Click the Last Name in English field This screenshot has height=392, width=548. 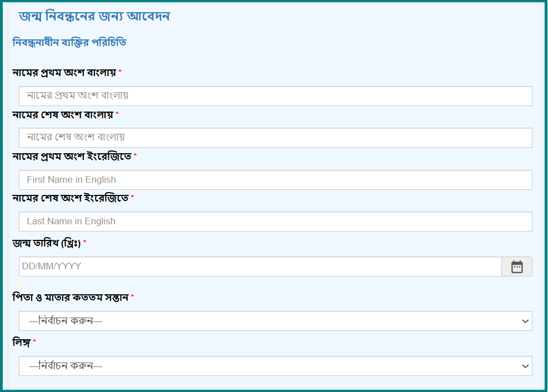[x=275, y=221]
